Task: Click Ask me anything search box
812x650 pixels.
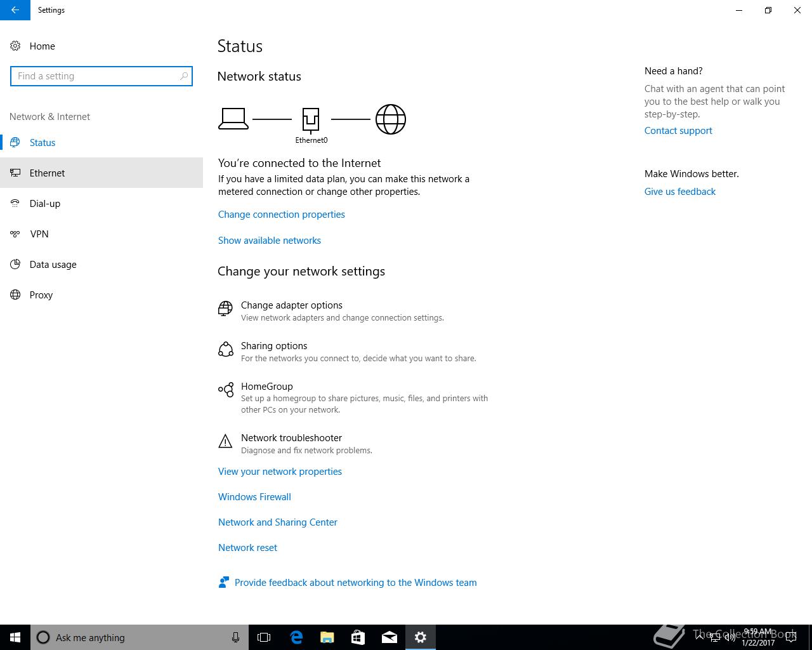Action: point(140,637)
